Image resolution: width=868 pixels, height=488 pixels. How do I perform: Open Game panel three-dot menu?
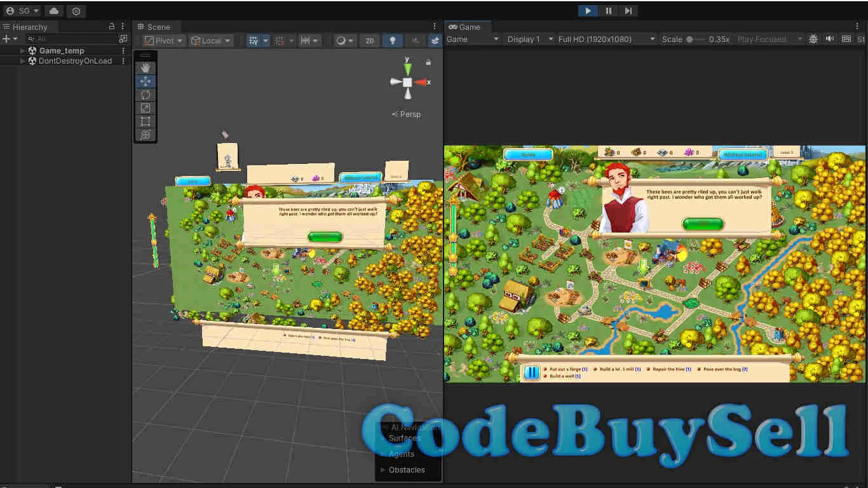click(x=857, y=27)
